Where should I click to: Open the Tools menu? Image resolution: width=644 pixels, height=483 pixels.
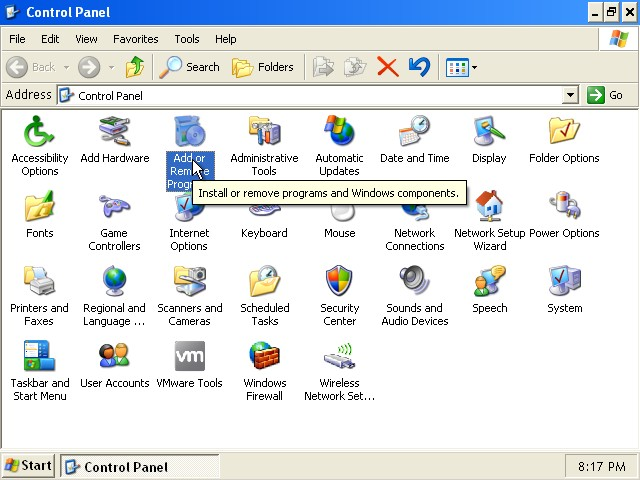coord(187,39)
